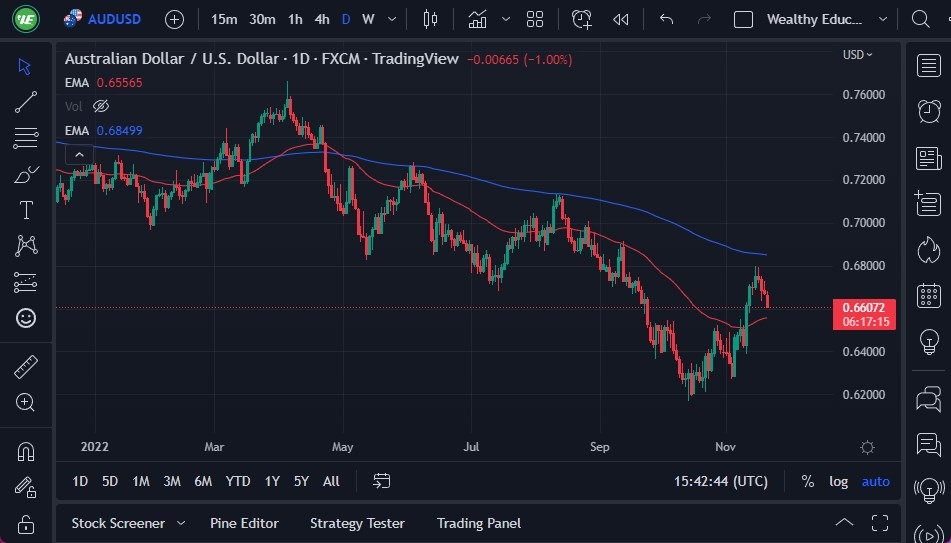
Task: Open chart settings gear icon
Action: point(867,447)
